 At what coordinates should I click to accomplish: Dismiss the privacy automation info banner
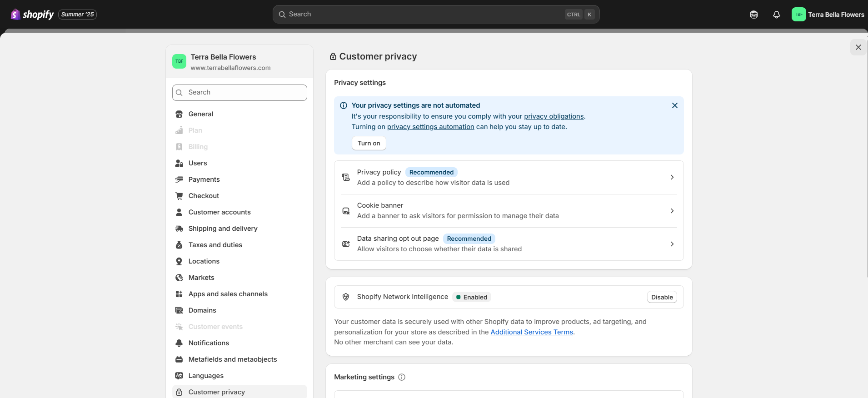(x=674, y=105)
